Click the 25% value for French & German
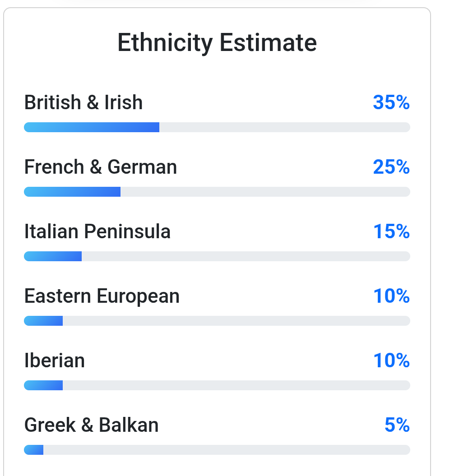 (x=391, y=167)
